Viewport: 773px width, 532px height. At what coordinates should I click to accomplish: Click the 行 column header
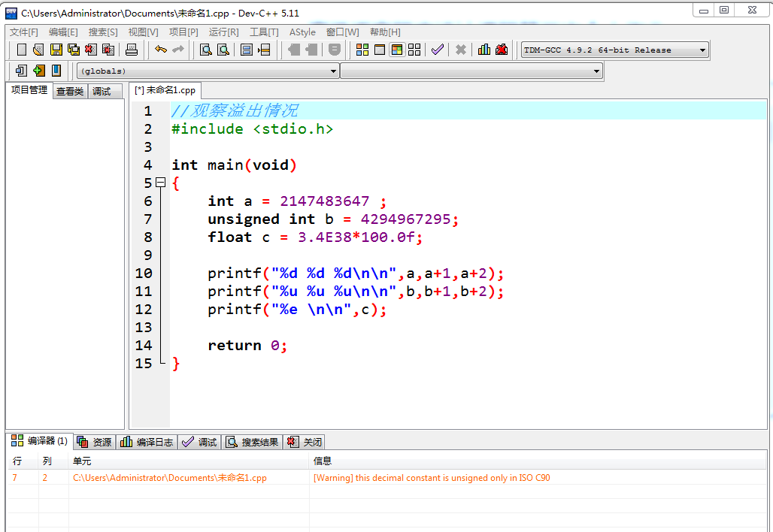[x=23, y=461]
